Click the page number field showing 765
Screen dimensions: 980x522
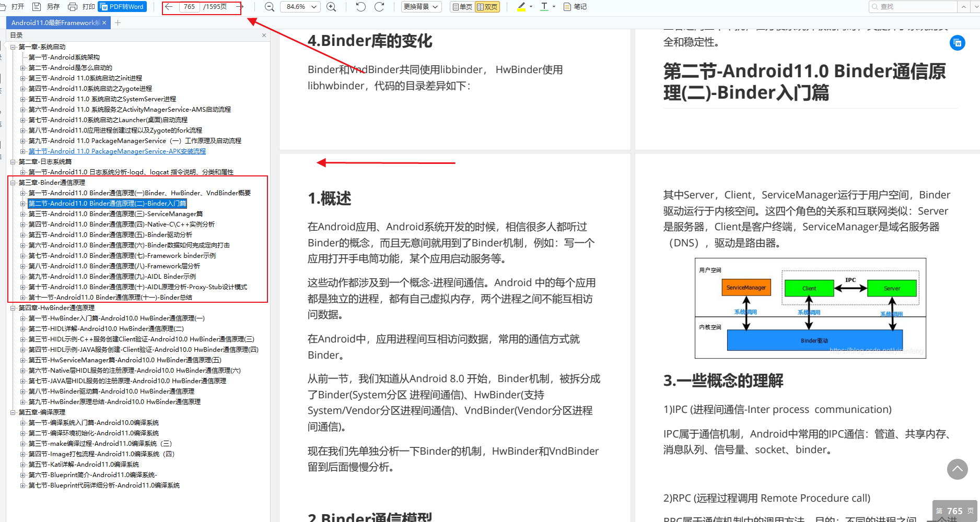[x=190, y=7]
